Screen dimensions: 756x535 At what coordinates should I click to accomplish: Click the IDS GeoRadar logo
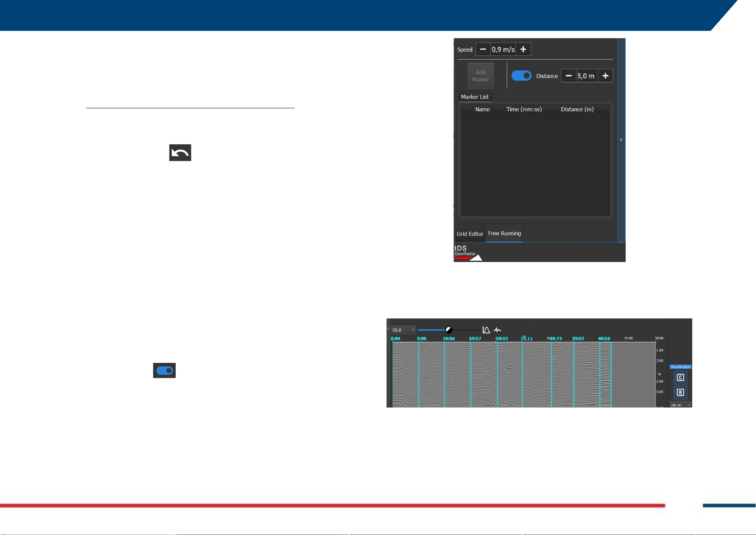[x=468, y=253]
